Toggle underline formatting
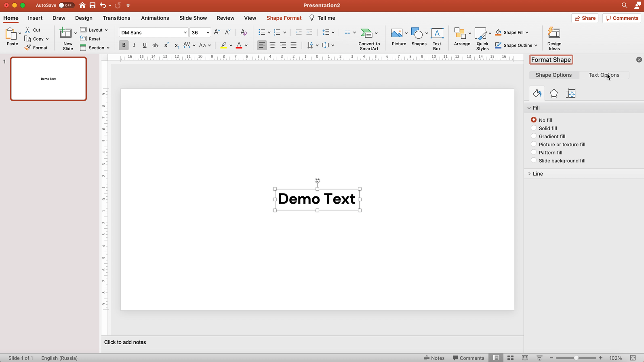The image size is (644, 362). [x=145, y=45]
